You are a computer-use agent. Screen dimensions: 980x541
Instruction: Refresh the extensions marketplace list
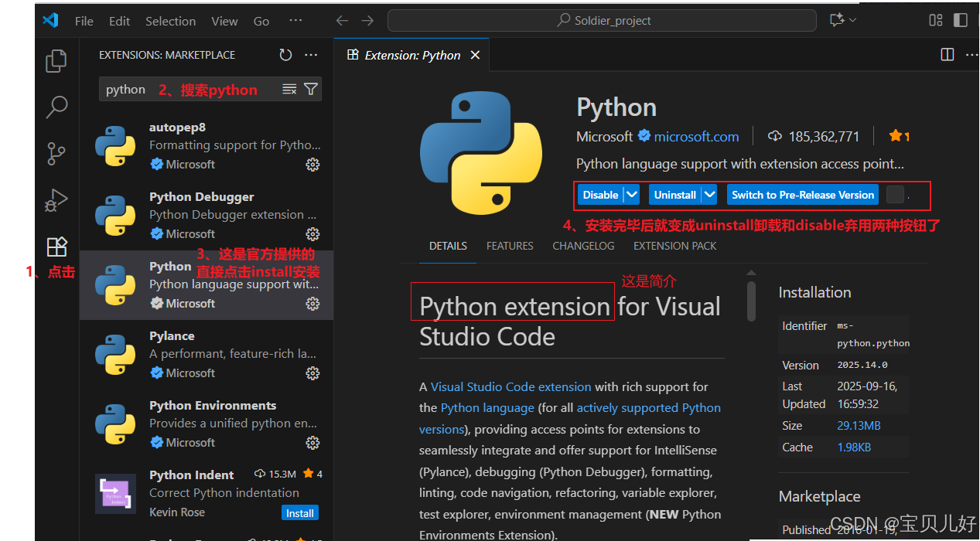point(285,55)
